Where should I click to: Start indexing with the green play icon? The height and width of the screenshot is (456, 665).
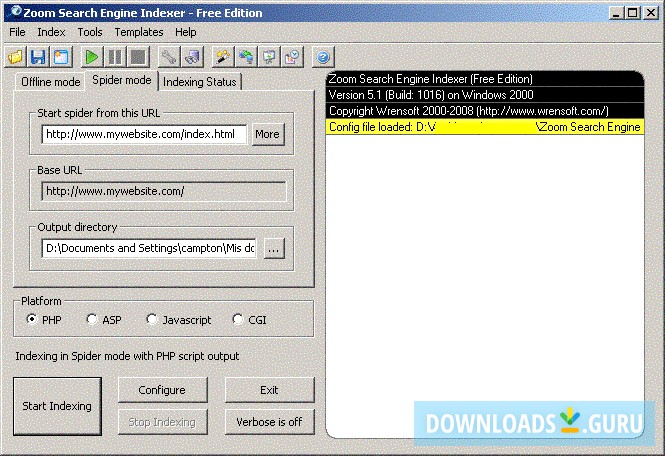pyautogui.click(x=92, y=57)
